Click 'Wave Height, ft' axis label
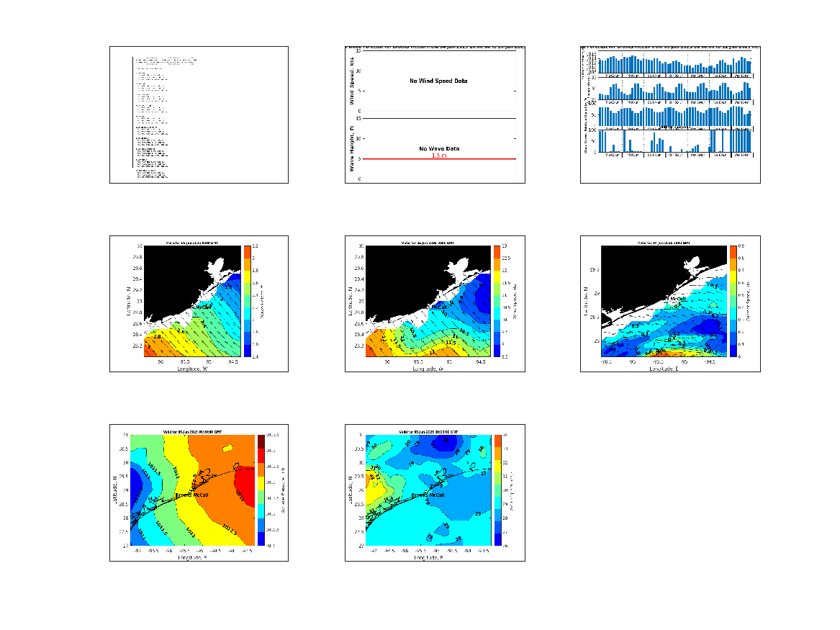Image resolution: width=840 pixels, height=630 pixels. coord(351,148)
